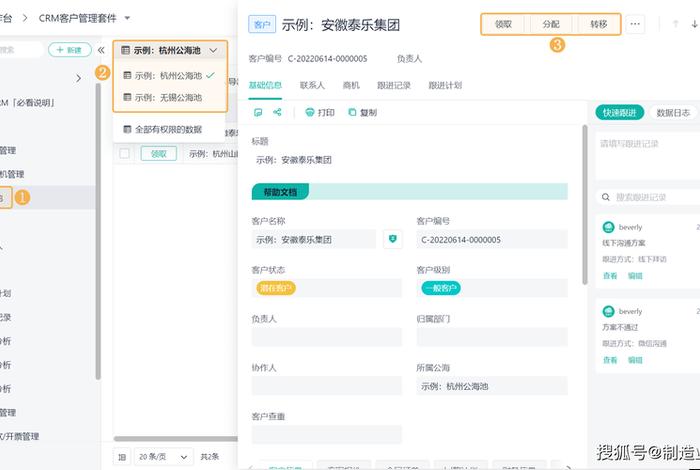Screen dimensions: 700x470
Task: Switch to 跟进记录 tab
Action: [394, 85]
